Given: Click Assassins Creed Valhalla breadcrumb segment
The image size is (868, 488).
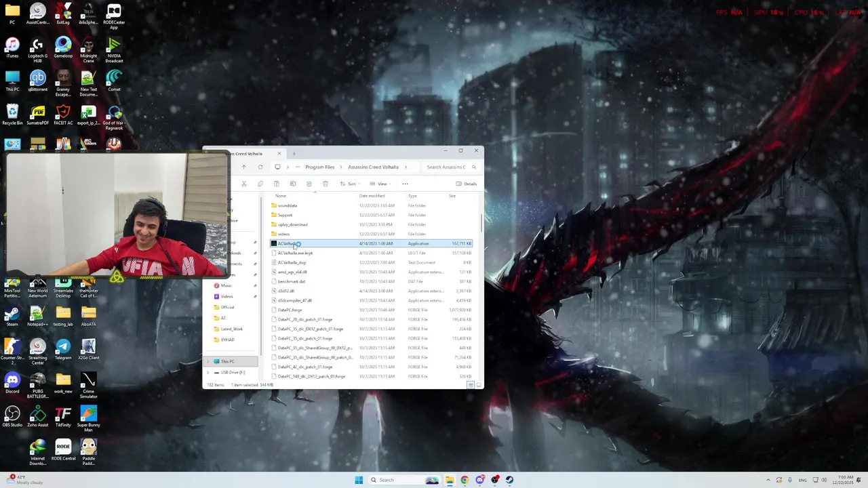Looking at the screenshot, I should click(x=373, y=167).
